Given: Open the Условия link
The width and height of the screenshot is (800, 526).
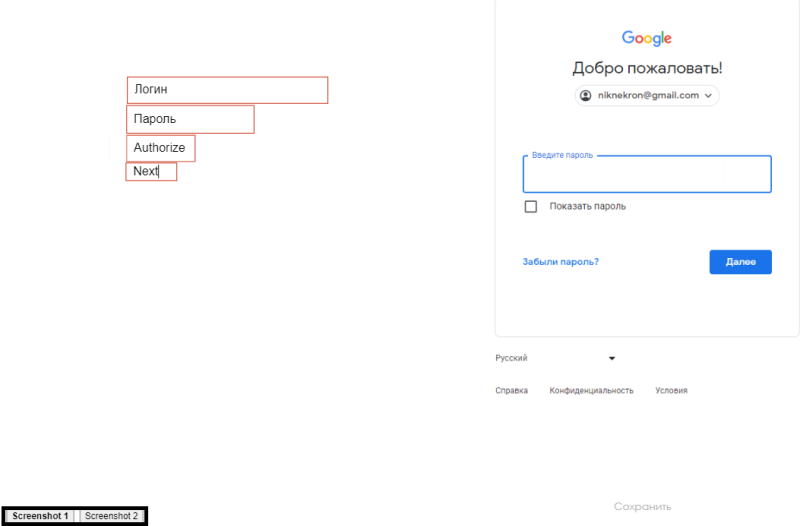Looking at the screenshot, I should pos(671,391).
